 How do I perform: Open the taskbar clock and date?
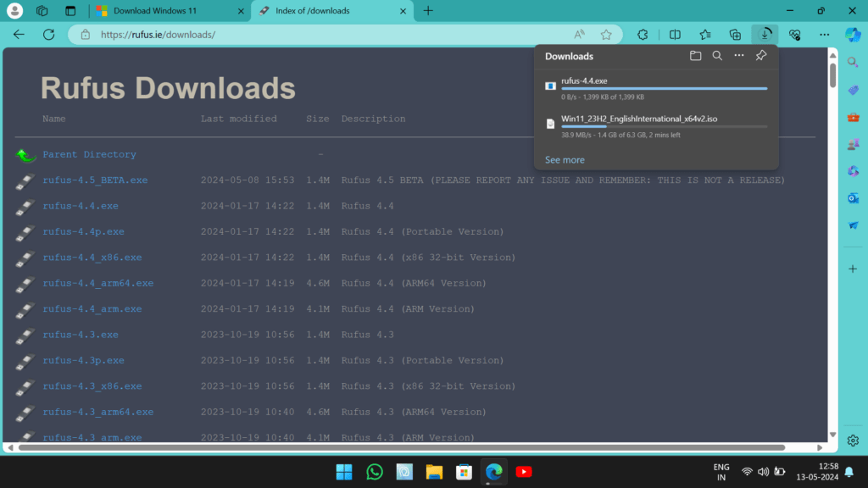(818, 472)
